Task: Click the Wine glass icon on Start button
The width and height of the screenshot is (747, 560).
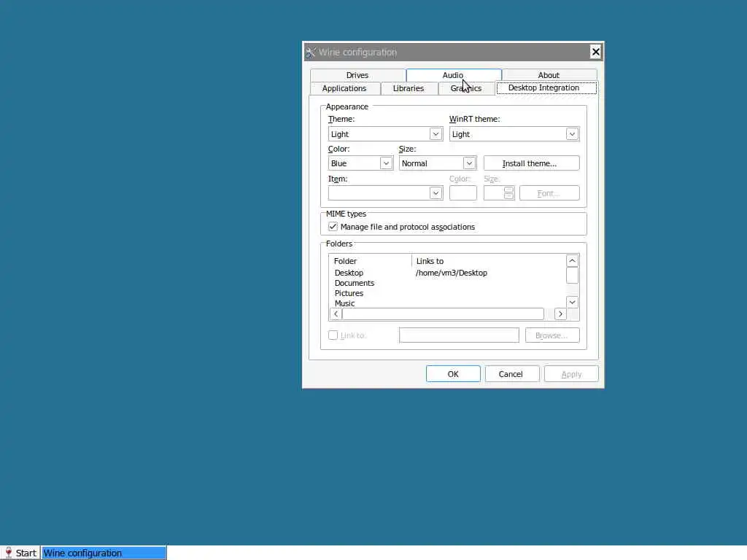Action: tap(8, 553)
